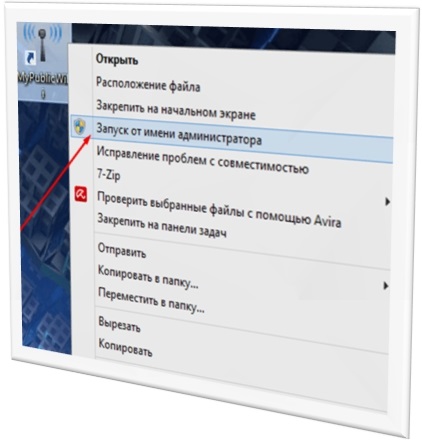The width and height of the screenshot is (422, 445).
Task: Choose Закрепить на начальном экране
Action: pyautogui.click(x=176, y=109)
